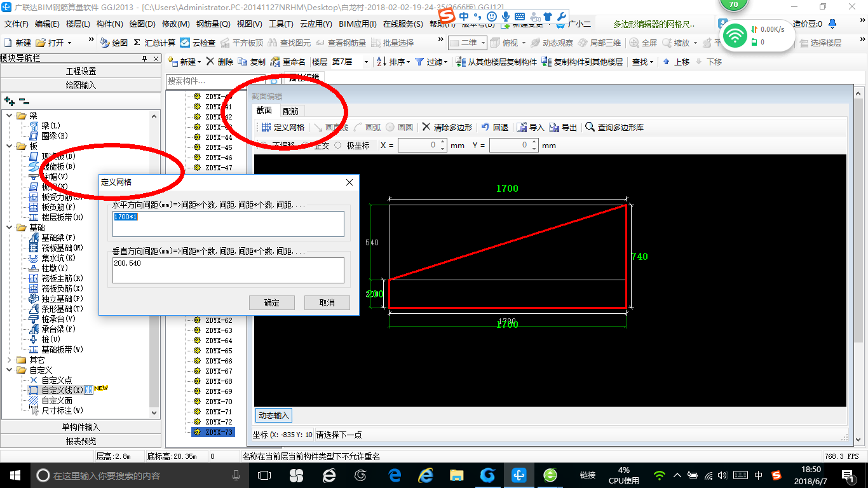Open 查询多边形库 polygon library search
This screenshot has height=488, width=868.
click(615, 127)
